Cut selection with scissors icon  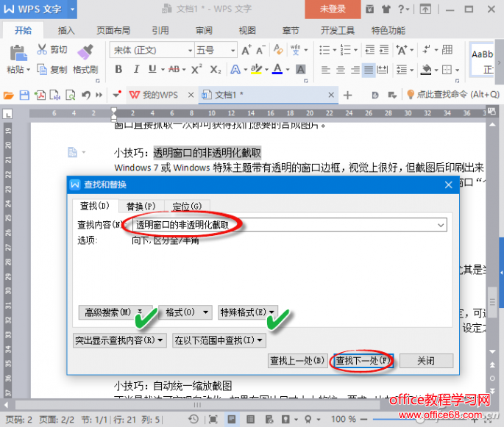pyautogui.click(x=42, y=49)
